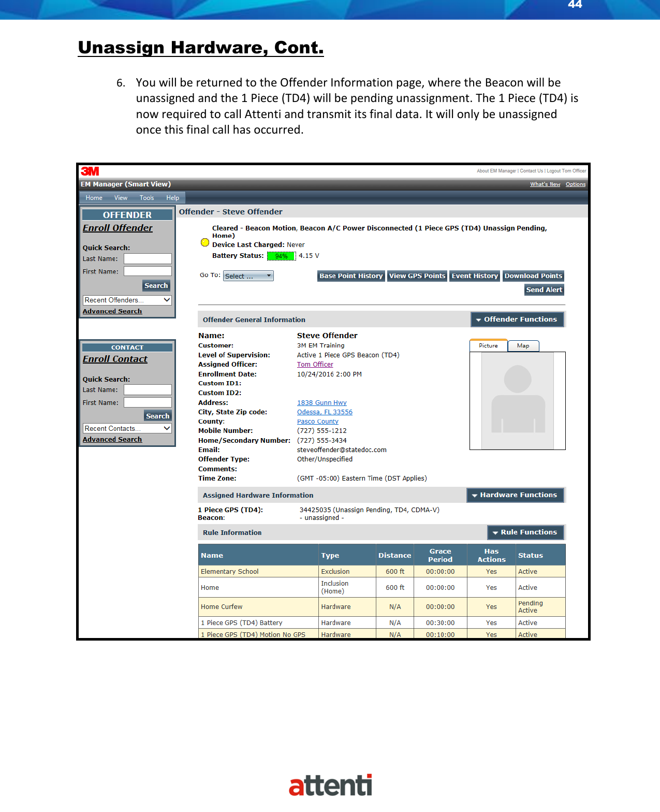Open the What's New link
The height and width of the screenshot is (812, 660).
[x=545, y=184]
